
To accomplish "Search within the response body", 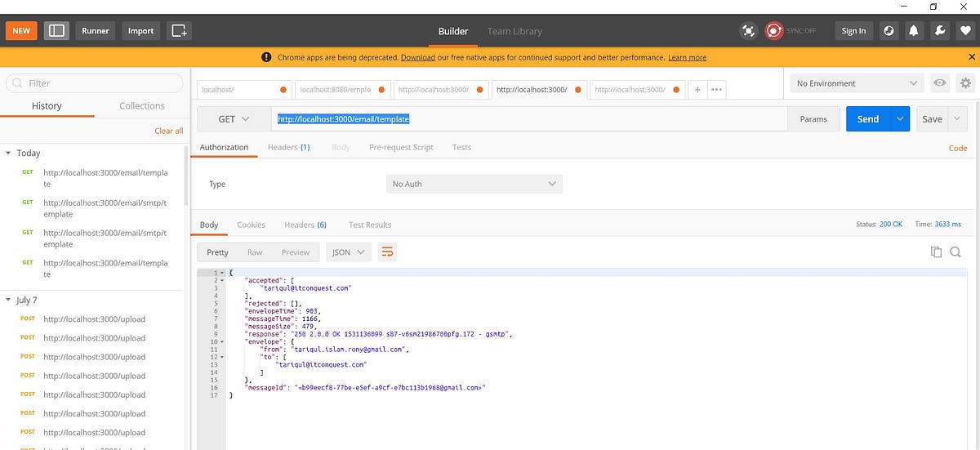I will pyautogui.click(x=955, y=252).
